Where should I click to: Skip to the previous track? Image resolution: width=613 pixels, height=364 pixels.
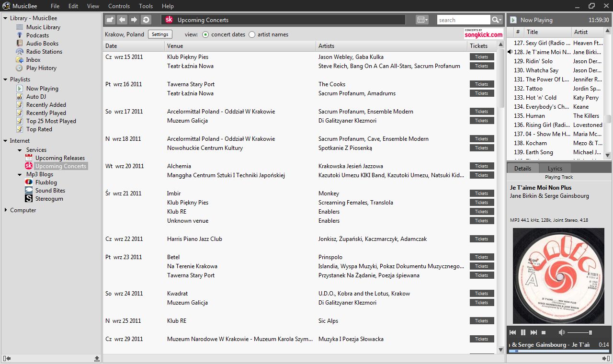pyautogui.click(x=512, y=332)
